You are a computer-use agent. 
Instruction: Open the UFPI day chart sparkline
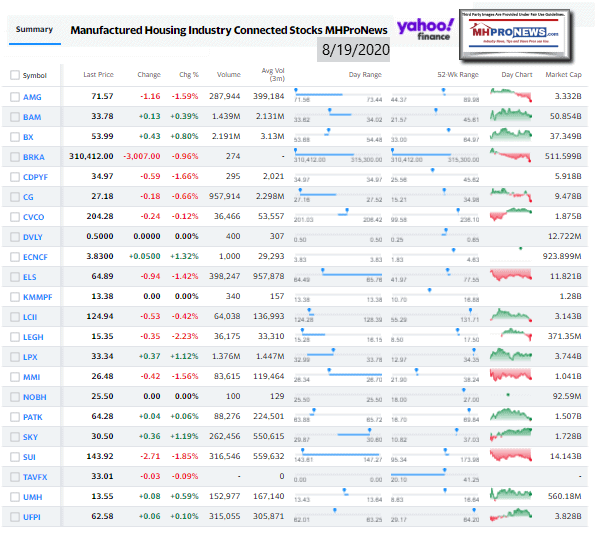click(511, 515)
